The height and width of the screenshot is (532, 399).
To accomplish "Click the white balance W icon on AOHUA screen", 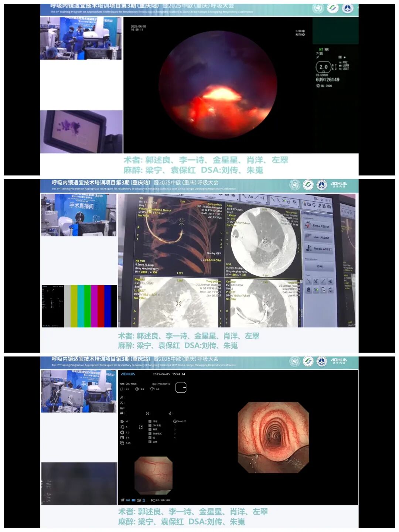I will pyautogui.click(x=122, y=421).
